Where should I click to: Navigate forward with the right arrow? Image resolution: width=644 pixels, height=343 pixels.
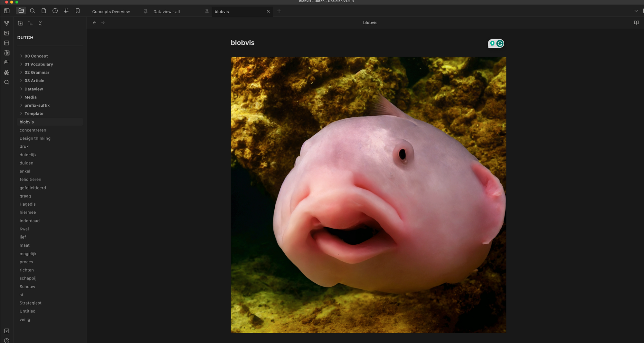click(x=103, y=23)
